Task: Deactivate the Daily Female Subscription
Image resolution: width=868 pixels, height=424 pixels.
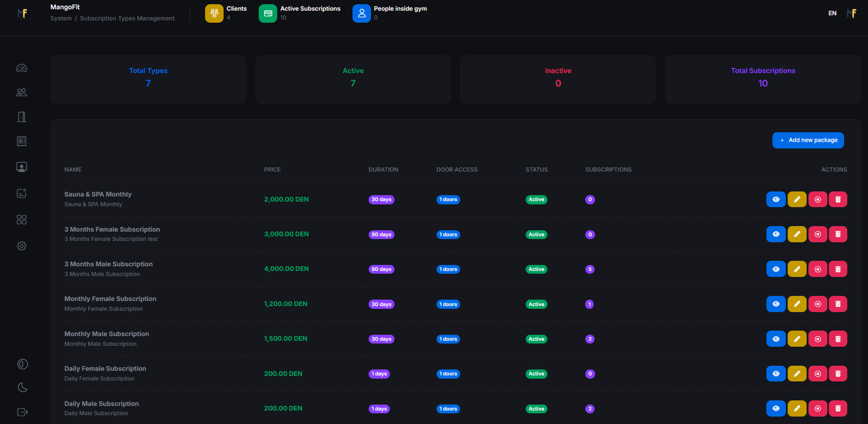Action: [818, 374]
